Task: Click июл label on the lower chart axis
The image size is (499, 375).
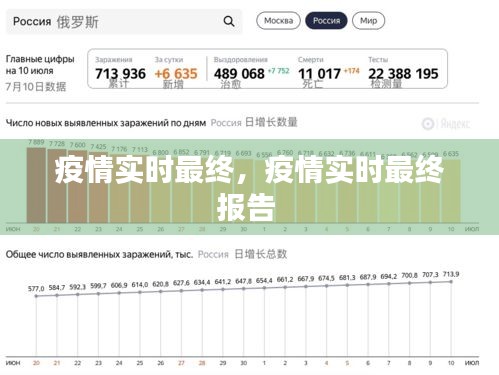Action: click(x=472, y=363)
